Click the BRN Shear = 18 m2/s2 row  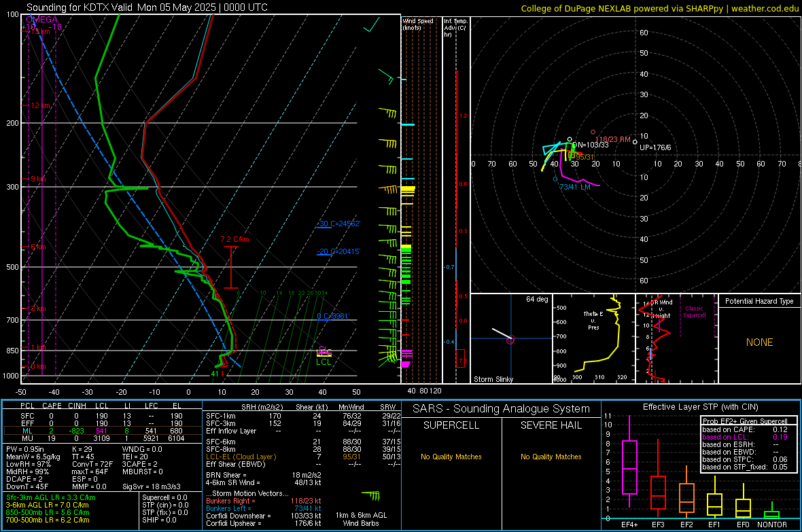[x=264, y=475]
